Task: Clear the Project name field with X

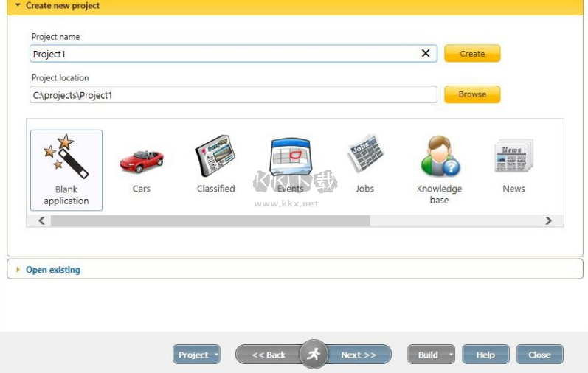Action: pyautogui.click(x=426, y=54)
